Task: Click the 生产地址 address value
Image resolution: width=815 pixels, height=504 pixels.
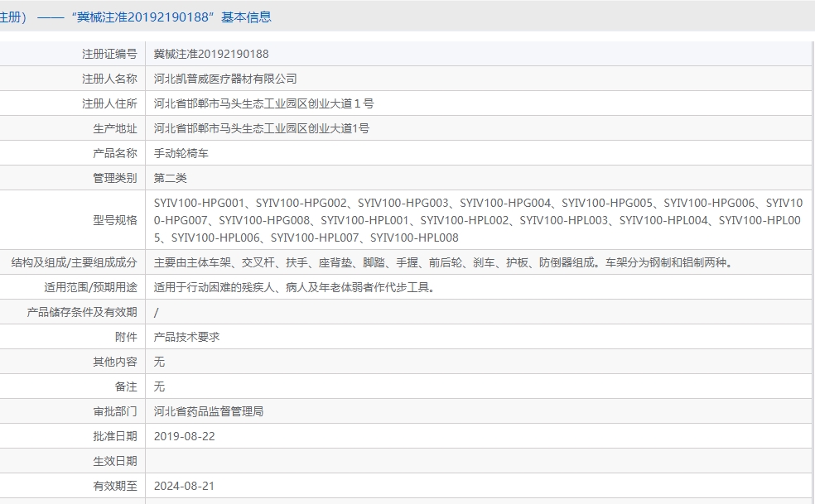Action: point(262,129)
